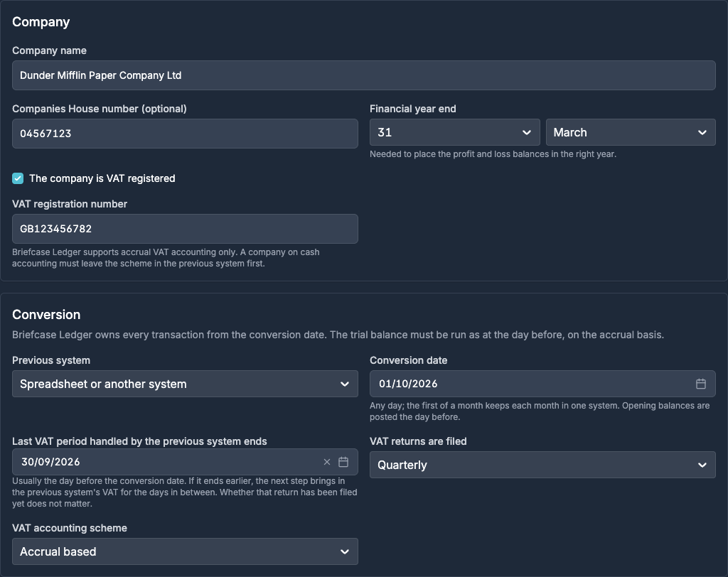Click the 'Conversion date' label
Viewport: 728px width, 577px height.
point(409,360)
